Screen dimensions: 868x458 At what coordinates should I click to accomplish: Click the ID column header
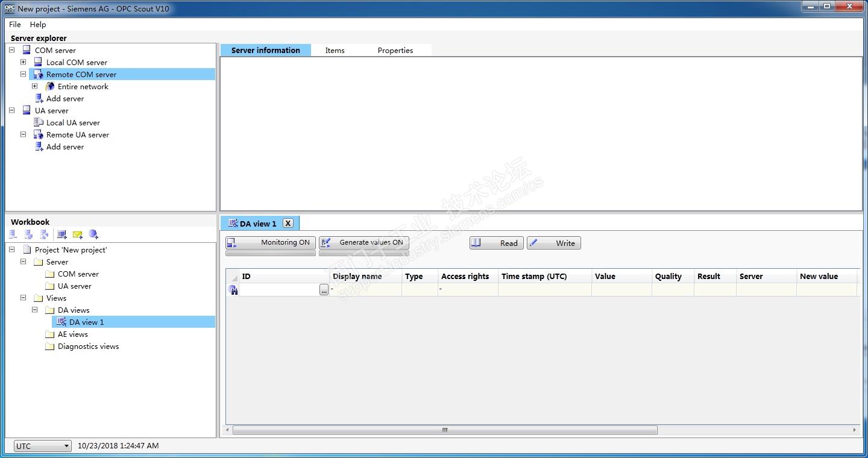[x=285, y=276]
